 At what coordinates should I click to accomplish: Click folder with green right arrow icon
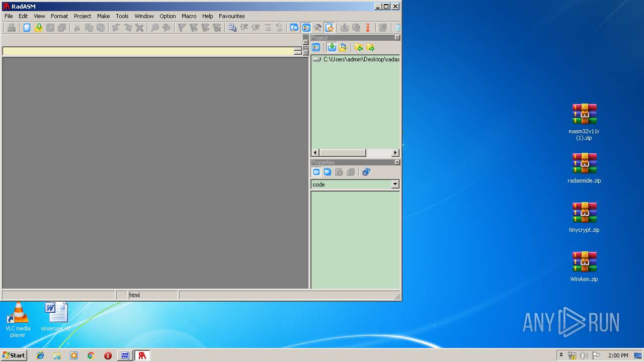(x=370, y=47)
